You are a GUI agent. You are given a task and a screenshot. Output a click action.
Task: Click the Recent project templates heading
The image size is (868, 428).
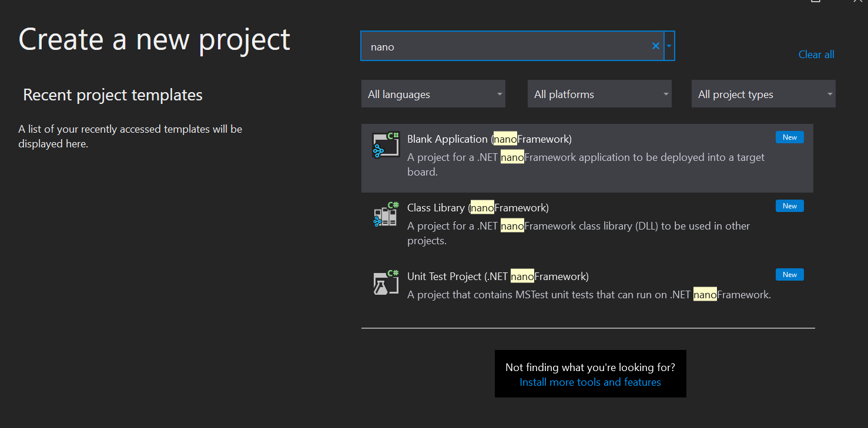(113, 95)
